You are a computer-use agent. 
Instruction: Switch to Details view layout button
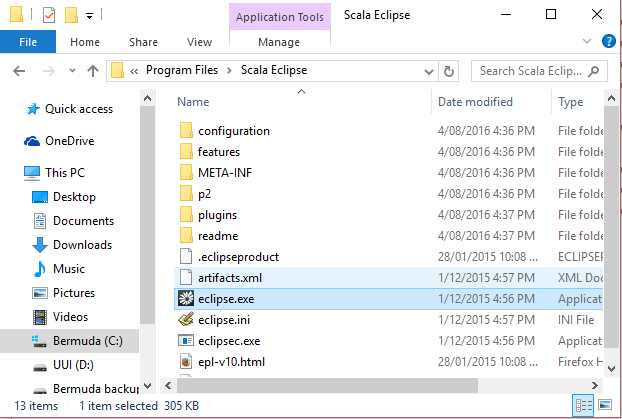[x=584, y=405]
